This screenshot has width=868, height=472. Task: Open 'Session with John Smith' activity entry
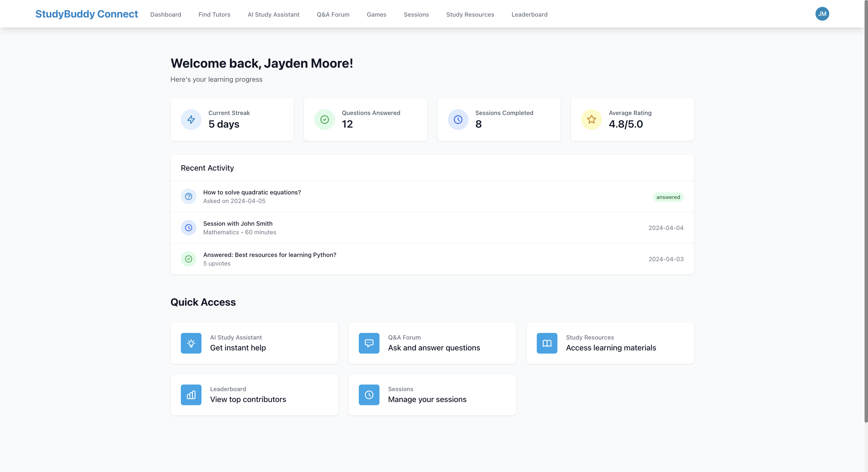point(238,224)
